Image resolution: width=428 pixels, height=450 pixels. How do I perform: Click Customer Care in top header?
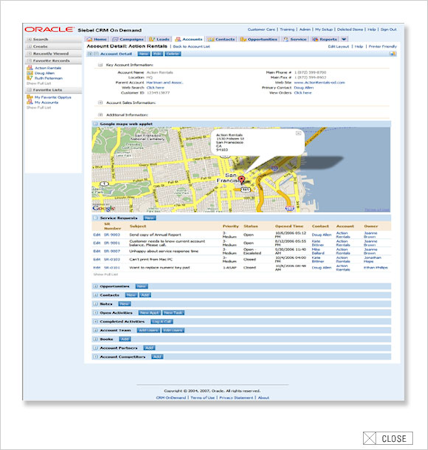tap(261, 30)
